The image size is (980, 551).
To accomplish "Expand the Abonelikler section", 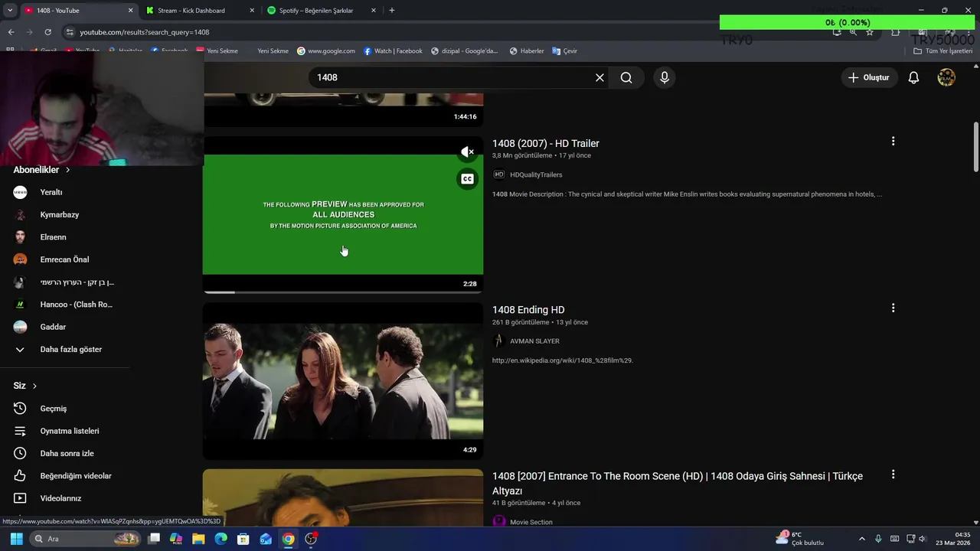I will [41, 170].
